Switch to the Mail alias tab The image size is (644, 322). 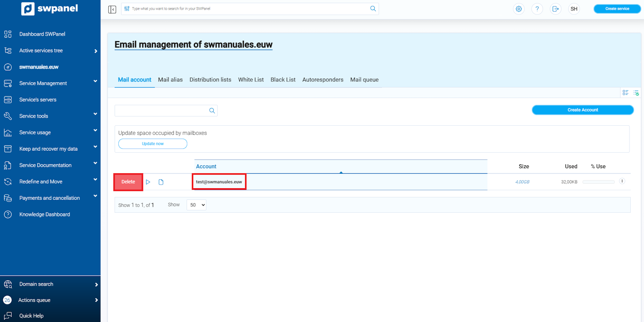point(170,80)
